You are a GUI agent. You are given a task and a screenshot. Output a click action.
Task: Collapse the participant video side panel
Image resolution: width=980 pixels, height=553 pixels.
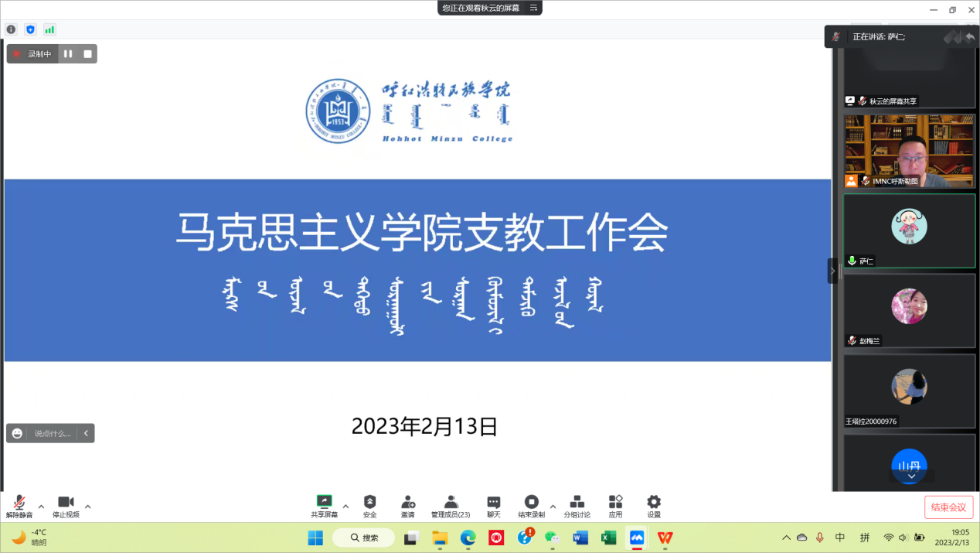point(832,271)
